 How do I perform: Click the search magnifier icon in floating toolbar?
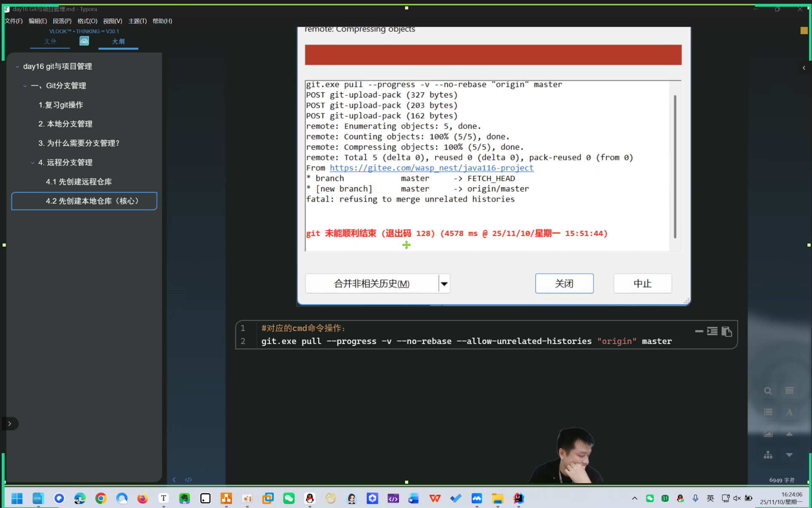coord(768,391)
